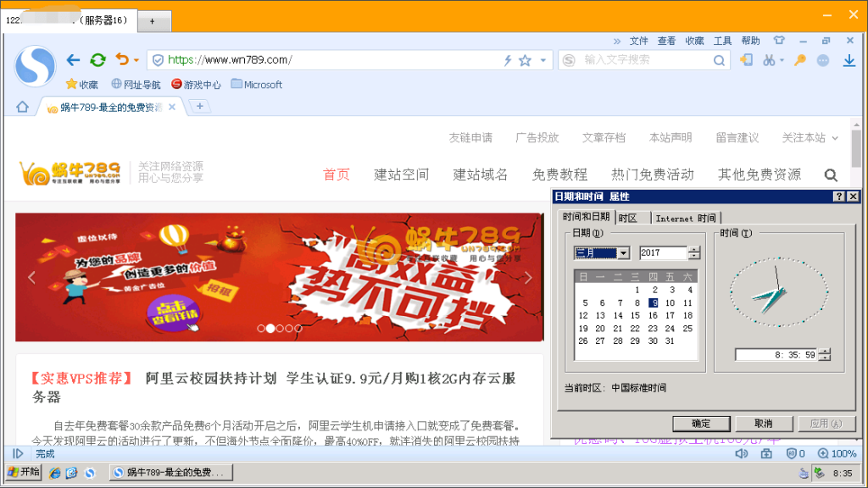Viewport: 868px width, 488px height.
Task: Select day 15 in the calendar
Action: tap(635, 315)
